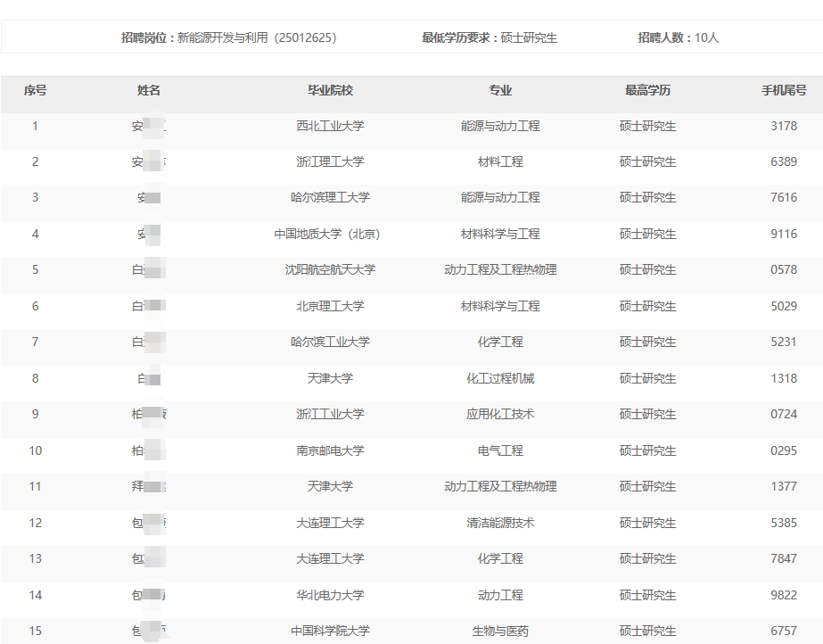Click the 清洁能源技术 major cell
This screenshot has height=644, width=823.
(500, 523)
